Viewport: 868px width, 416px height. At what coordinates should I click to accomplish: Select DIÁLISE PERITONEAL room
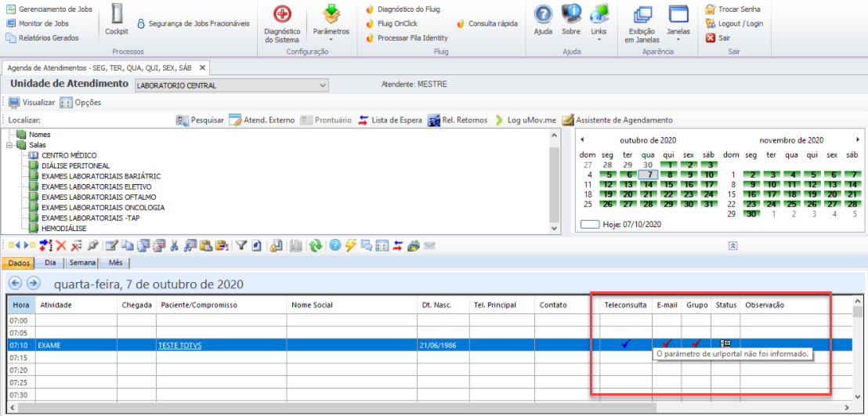pyautogui.click(x=75, y=166)
